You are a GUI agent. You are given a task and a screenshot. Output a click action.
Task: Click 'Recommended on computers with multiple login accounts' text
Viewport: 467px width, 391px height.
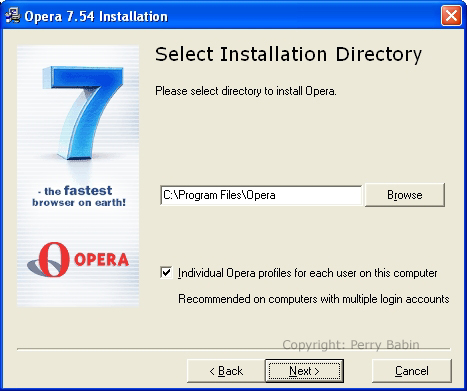(314, 299)
